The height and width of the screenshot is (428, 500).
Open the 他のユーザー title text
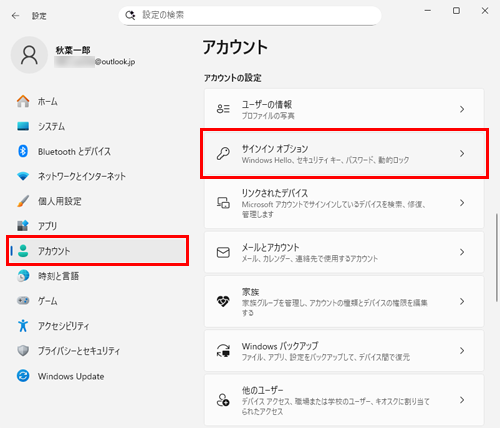click(263, 390)
